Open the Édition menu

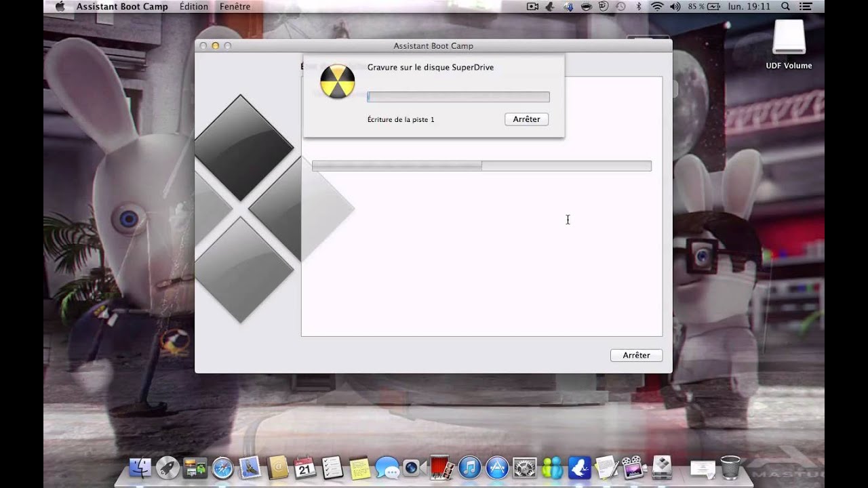(194, 6)
